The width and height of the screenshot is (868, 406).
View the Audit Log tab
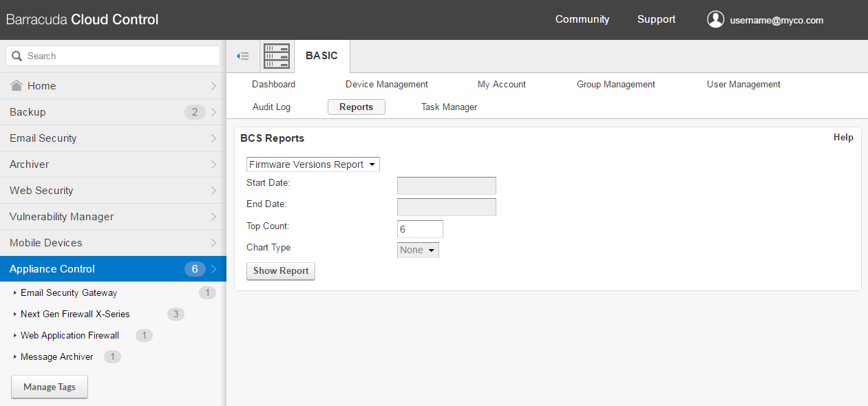272,107
